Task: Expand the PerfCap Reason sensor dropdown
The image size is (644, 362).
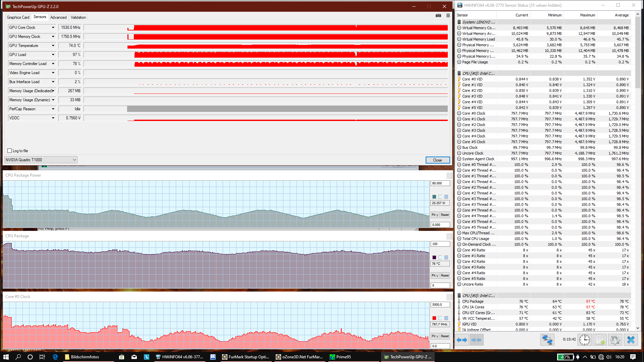Action: coord(53,109)
